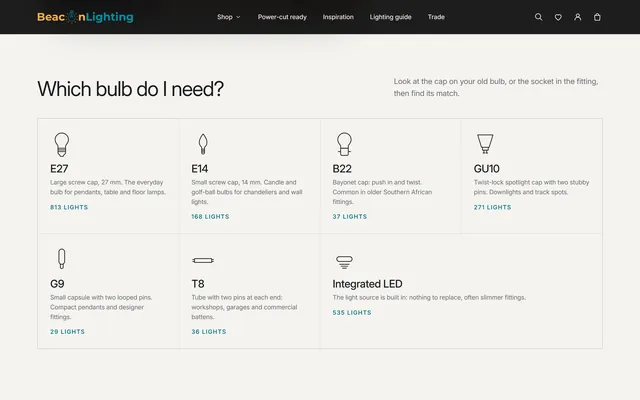Click the Integrated LED icon
The width and height of the screenshot is (640, 400).
(344, 262)
